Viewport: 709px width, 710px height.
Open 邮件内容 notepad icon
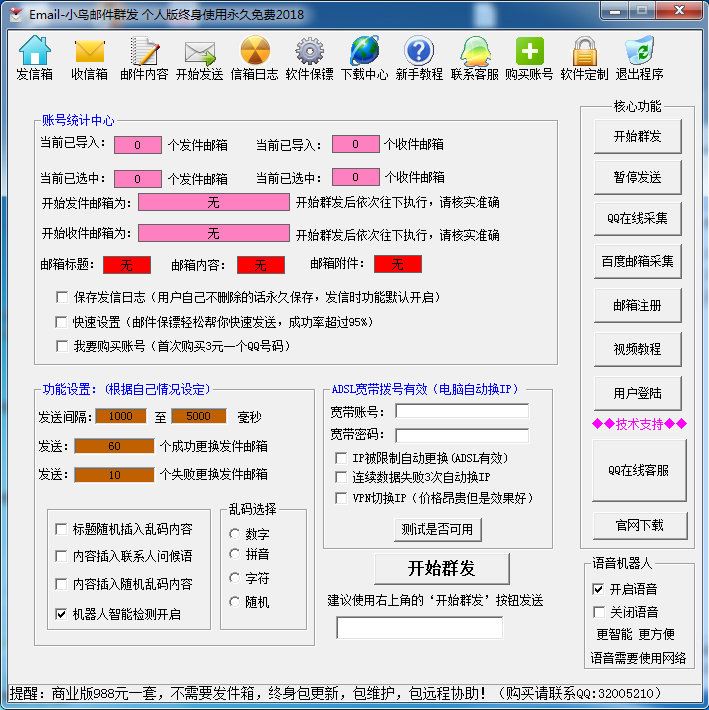point(145,52)
